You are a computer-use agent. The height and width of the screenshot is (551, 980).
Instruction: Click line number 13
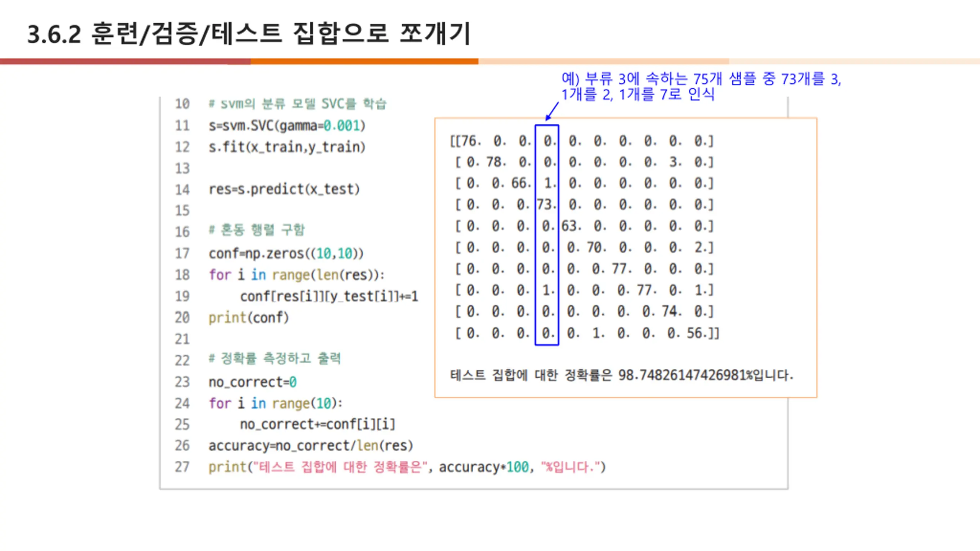point(182,168)
